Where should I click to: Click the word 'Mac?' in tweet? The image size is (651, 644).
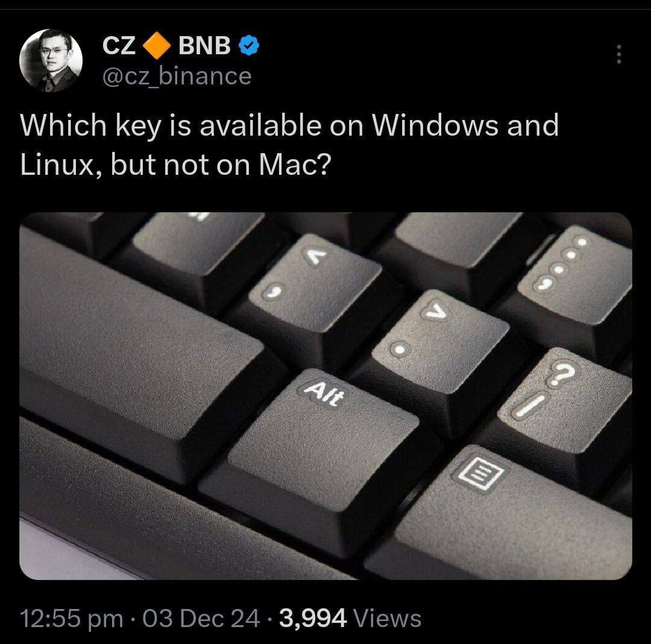295,165
